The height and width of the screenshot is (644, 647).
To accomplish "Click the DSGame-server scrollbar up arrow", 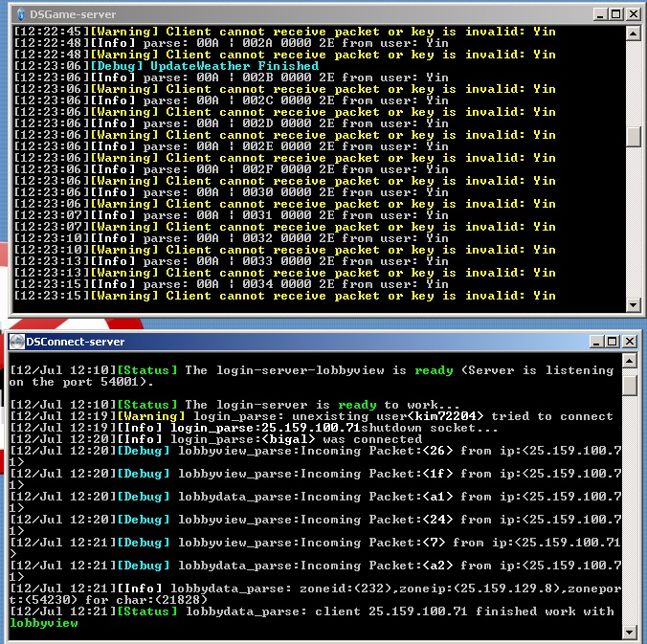I will pos(632,33).
